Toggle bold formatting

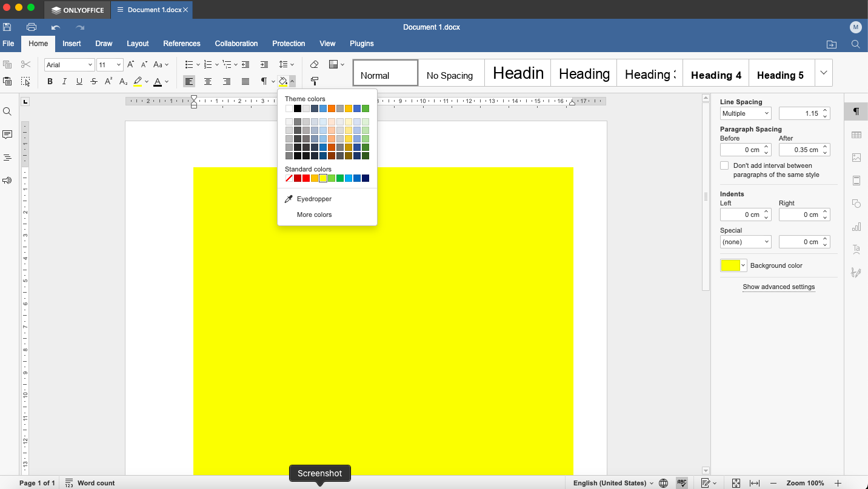pos(50,81)
